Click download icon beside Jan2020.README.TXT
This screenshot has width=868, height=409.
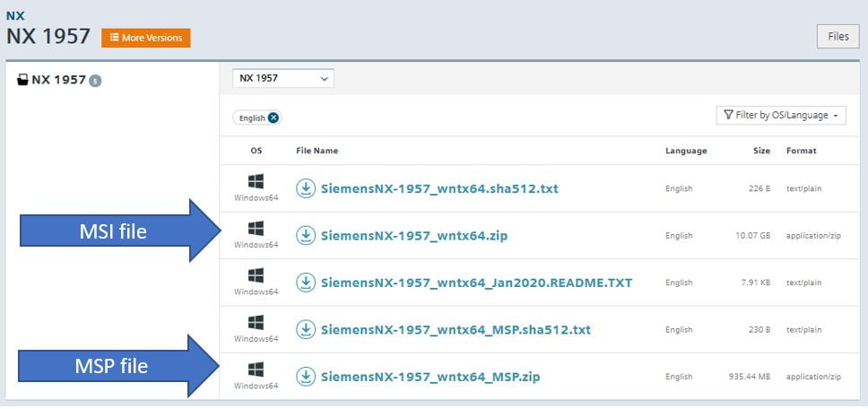306,283
